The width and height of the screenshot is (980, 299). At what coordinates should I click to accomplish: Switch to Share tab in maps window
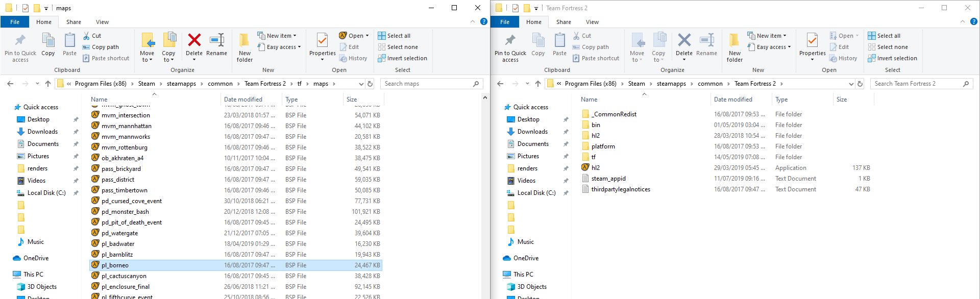tap(73, 22)
